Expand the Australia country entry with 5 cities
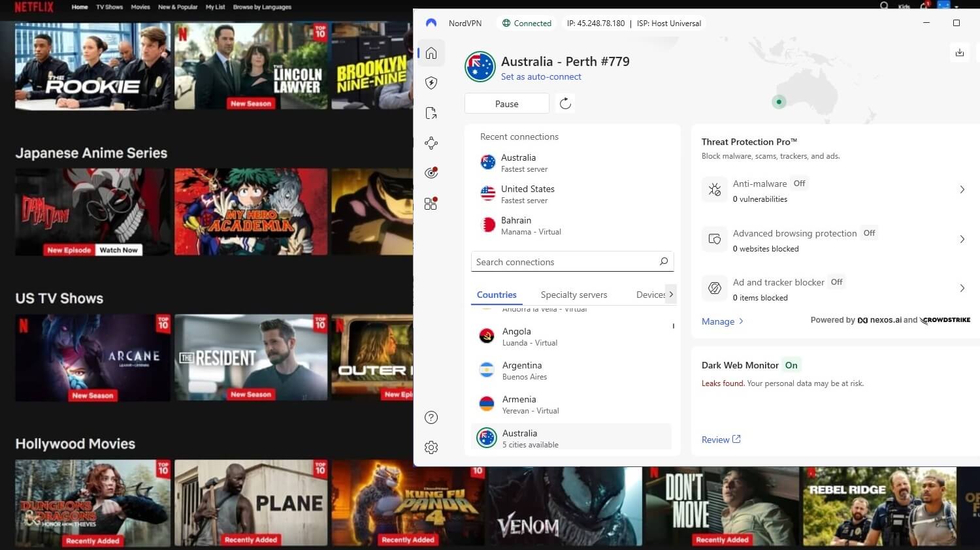Viewport: 980px width, 550px height. click(x=572, y=438)
